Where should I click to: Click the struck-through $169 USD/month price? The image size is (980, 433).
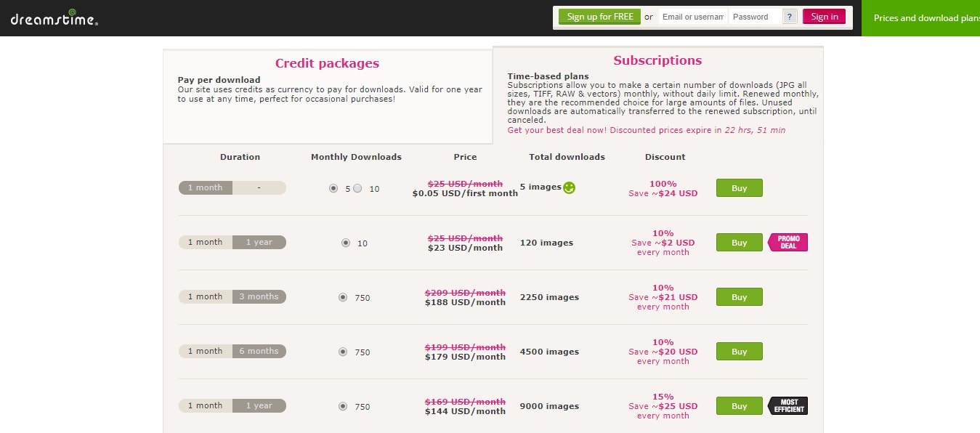tap(465, 402)
